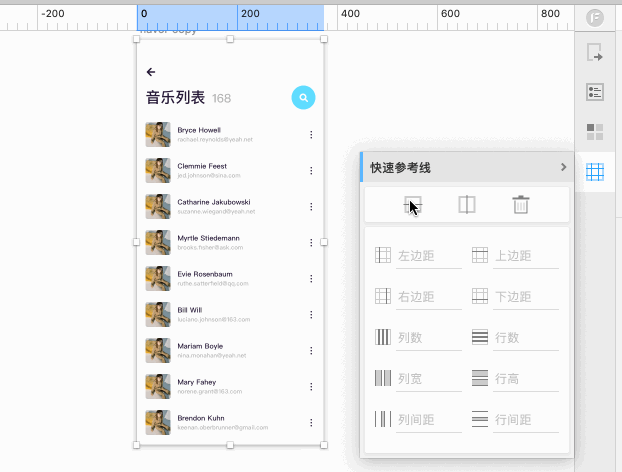Add horizontal center guide line icon
Image resolution: width=622 pixels, height=472 pixels.
click(413, 205)
